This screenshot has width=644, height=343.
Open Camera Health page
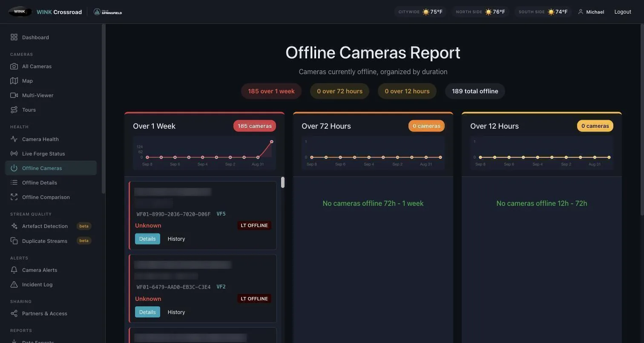point(51,139)
